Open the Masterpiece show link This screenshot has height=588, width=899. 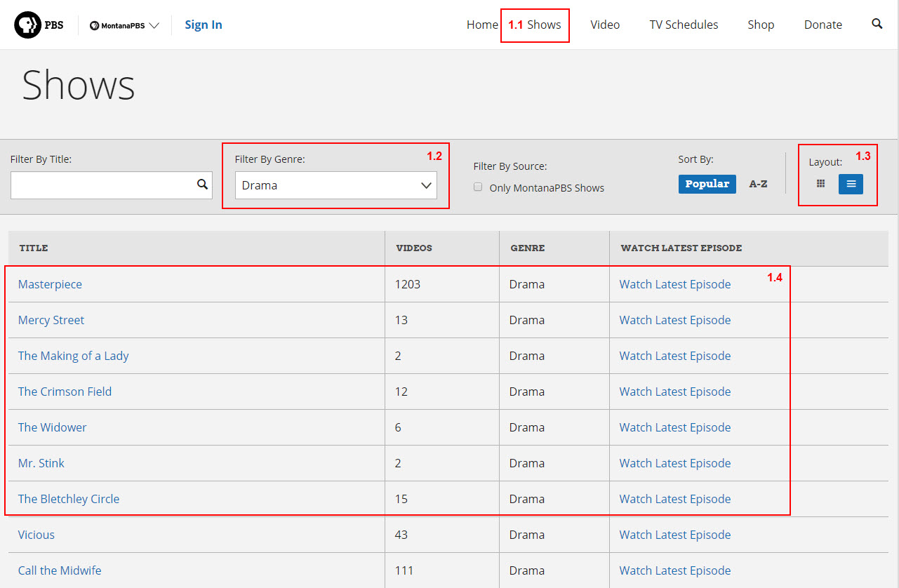50,284
